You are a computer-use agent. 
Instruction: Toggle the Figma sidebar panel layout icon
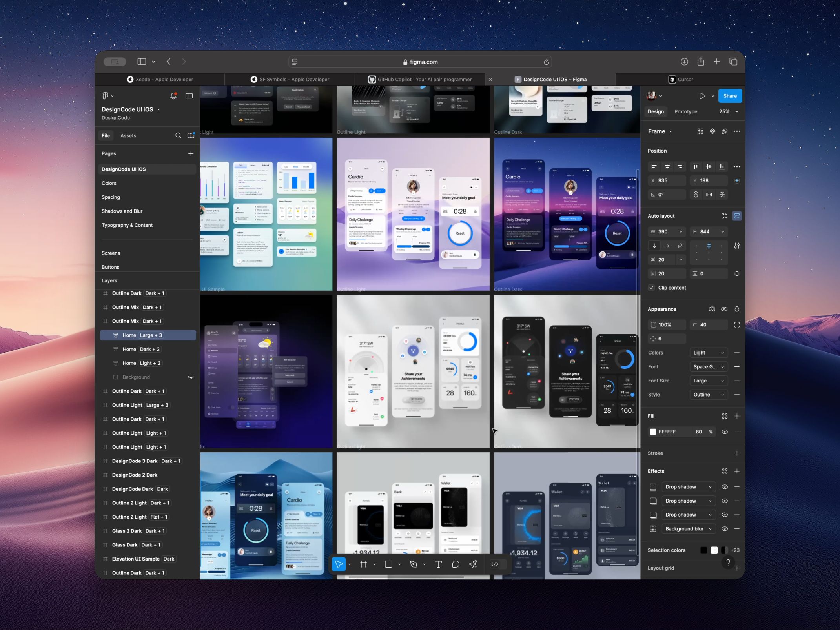point(189,96)
